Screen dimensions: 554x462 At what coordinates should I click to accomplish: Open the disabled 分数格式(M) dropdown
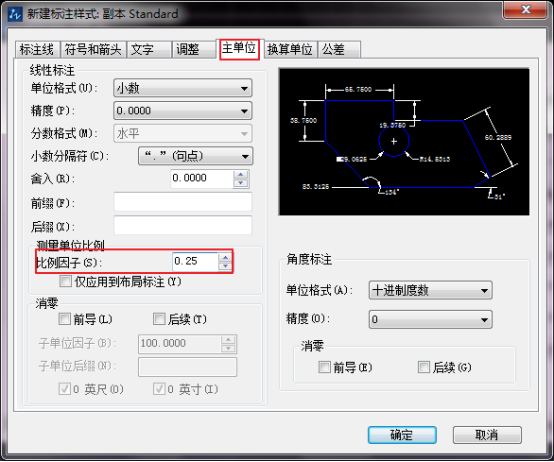(x=183, y=134)
